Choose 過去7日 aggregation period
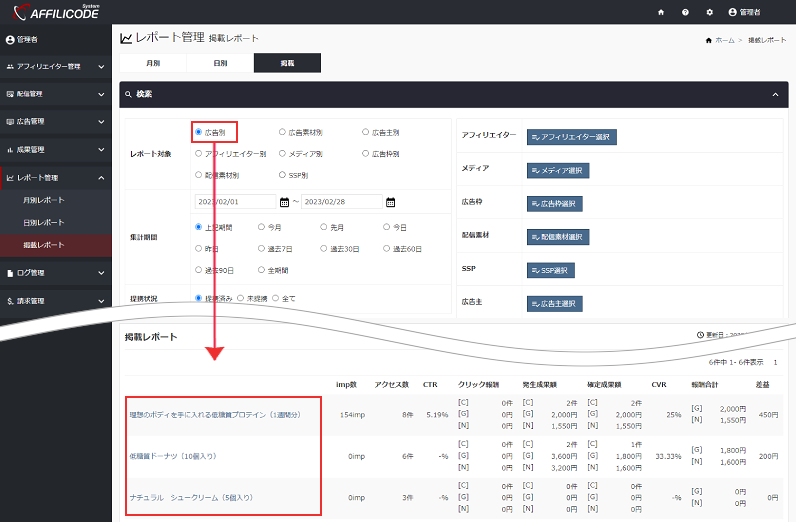Viewport: 796px width, 522px height. 262,248
